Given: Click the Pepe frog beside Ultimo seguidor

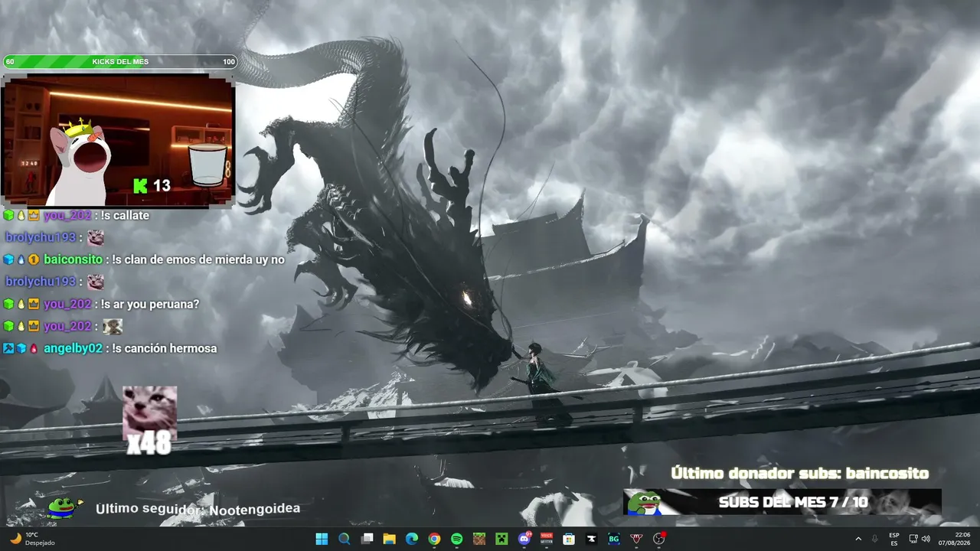Looking at the screenshot, I should pyautogui.click(x=65, y=507).
